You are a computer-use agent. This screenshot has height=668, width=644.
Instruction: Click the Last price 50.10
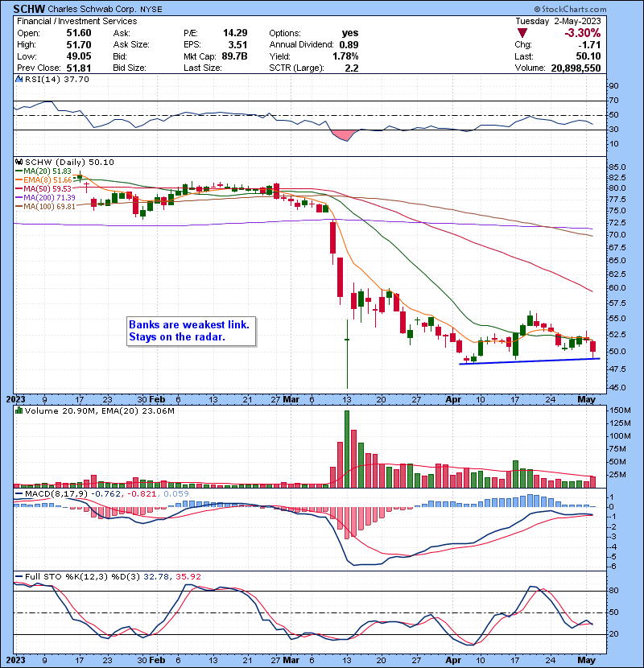(588, 56)
